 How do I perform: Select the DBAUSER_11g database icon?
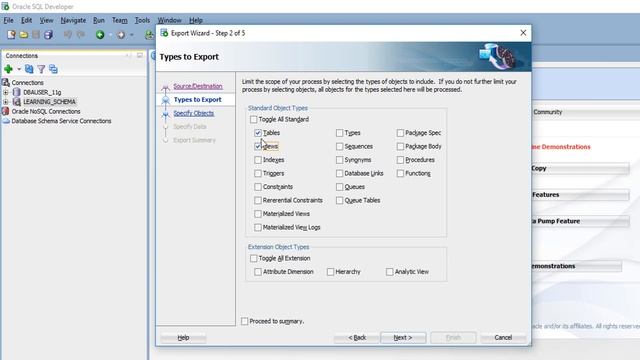[17, 92]
